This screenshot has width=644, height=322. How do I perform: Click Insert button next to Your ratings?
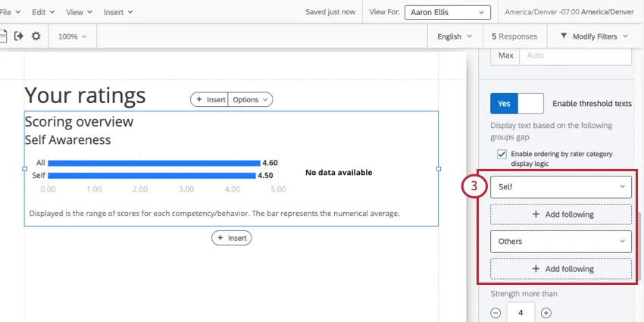(209, 99)
